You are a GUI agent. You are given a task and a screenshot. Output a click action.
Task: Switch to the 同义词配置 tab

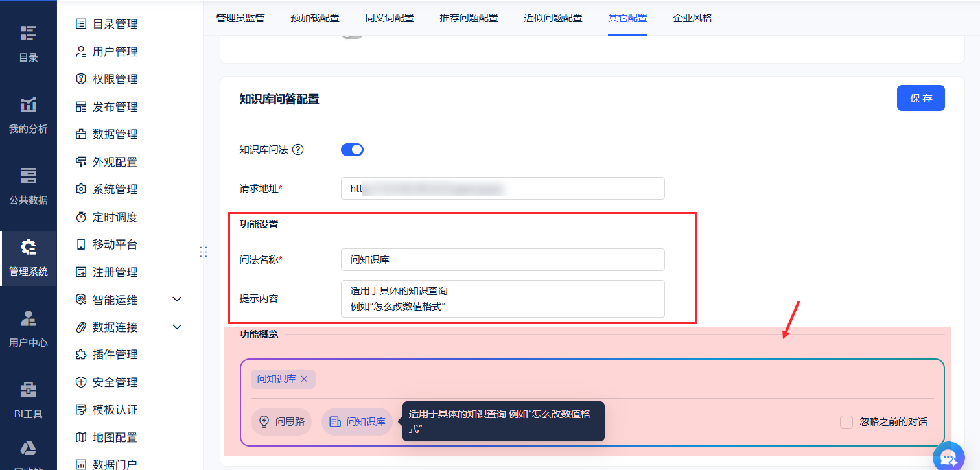pos(390,18)
